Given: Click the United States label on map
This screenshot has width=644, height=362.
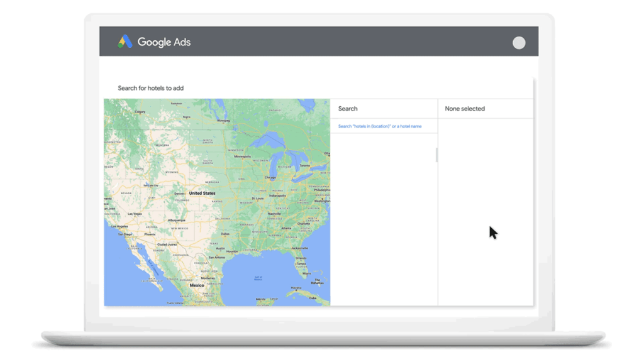Looking at the screenshot, I should (202, 193).
